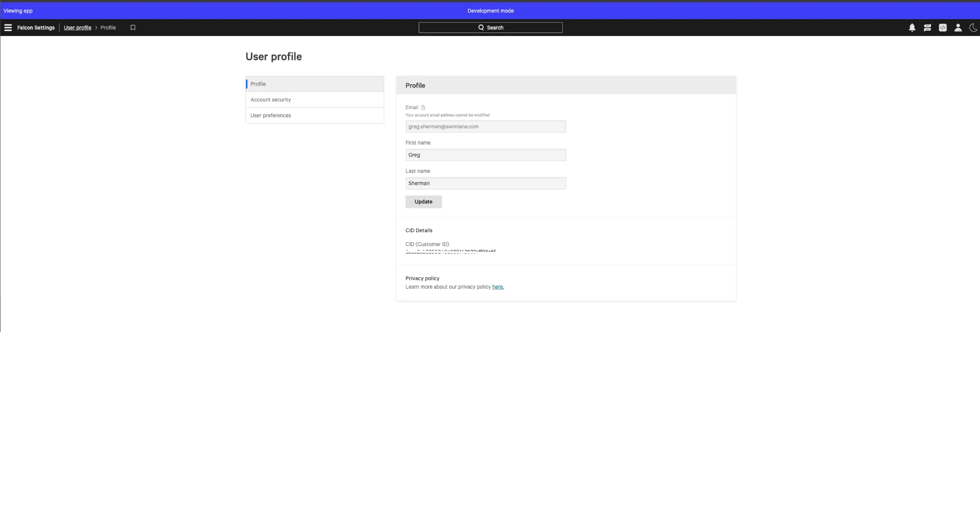The height and width of the screenshot is (507, 980).
Task: Click the Falcon Settings title
Action: [36, 28]
